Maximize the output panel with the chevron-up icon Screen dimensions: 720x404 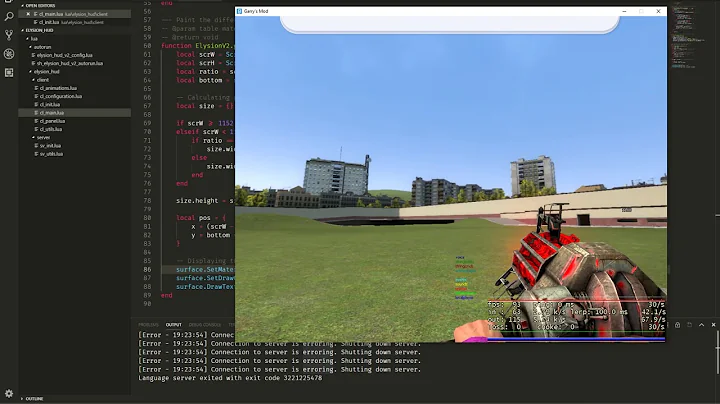tap(701, 325)
